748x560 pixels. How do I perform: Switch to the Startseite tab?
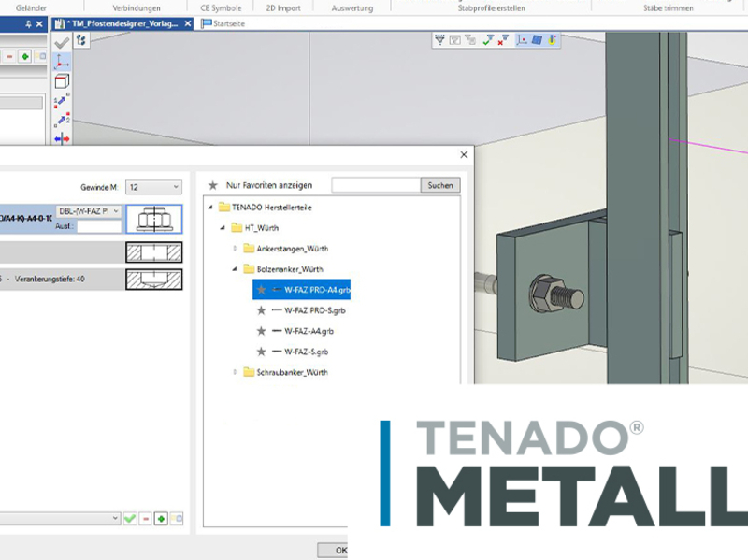[x=223, y=23]
